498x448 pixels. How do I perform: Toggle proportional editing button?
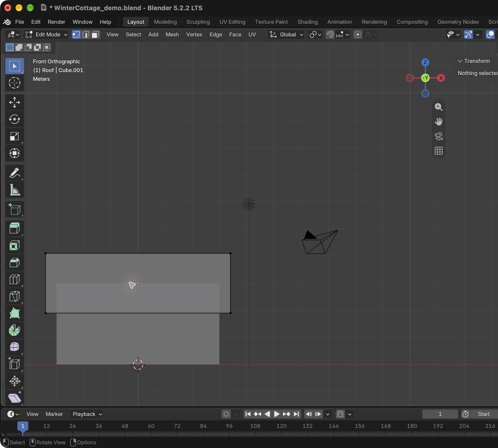point(358,35)
